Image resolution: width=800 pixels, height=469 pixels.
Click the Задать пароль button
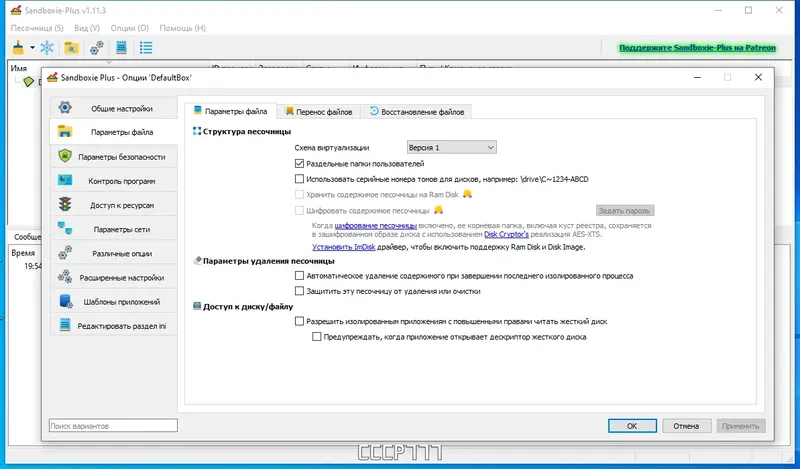[x=624, y=210]
